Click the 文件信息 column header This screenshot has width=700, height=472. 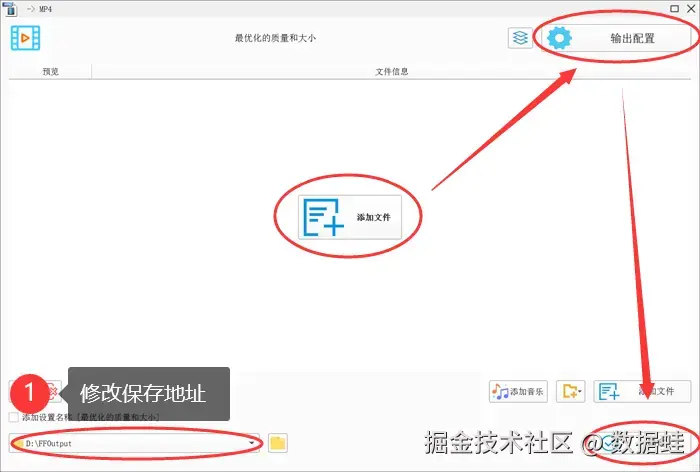coord(392,71)
